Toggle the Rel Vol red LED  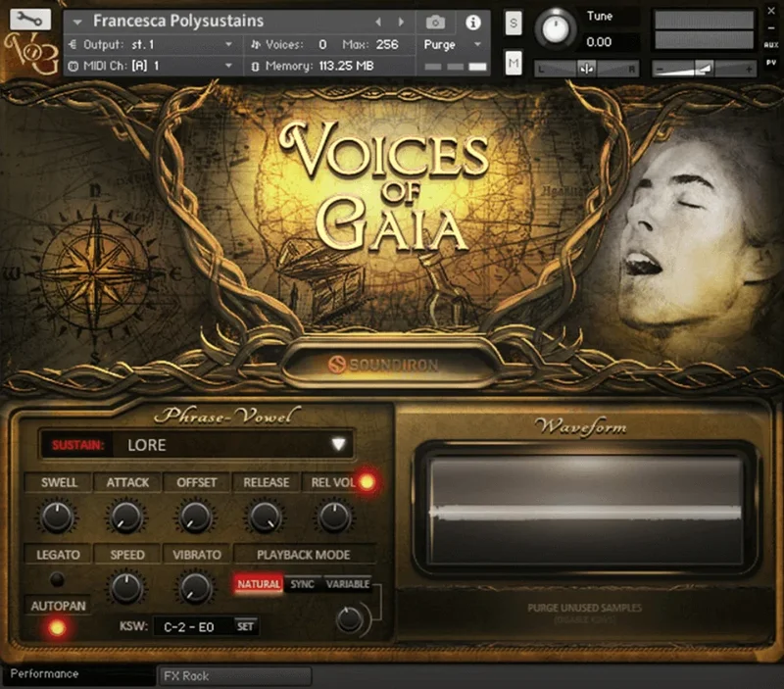(x=367, y=481)
